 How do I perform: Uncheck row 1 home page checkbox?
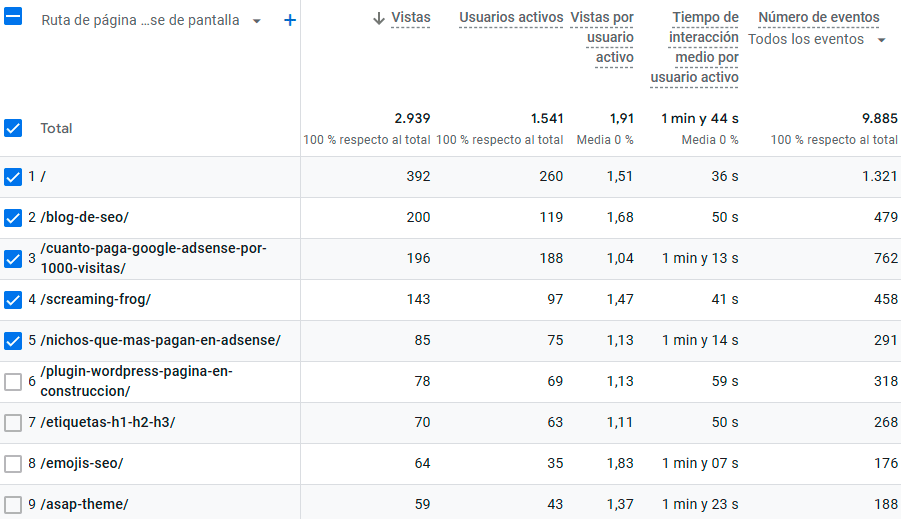[13, 177]
